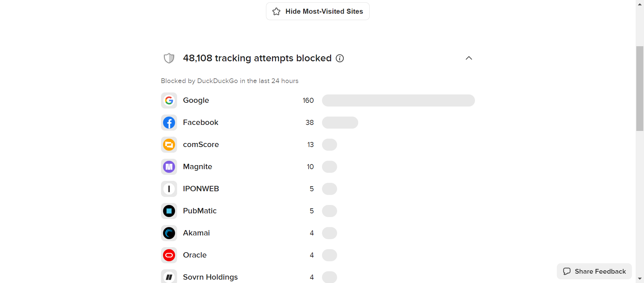Click the Facebook tracker icon
This screenshot has height=283, width=644.
tap(169, 123)
